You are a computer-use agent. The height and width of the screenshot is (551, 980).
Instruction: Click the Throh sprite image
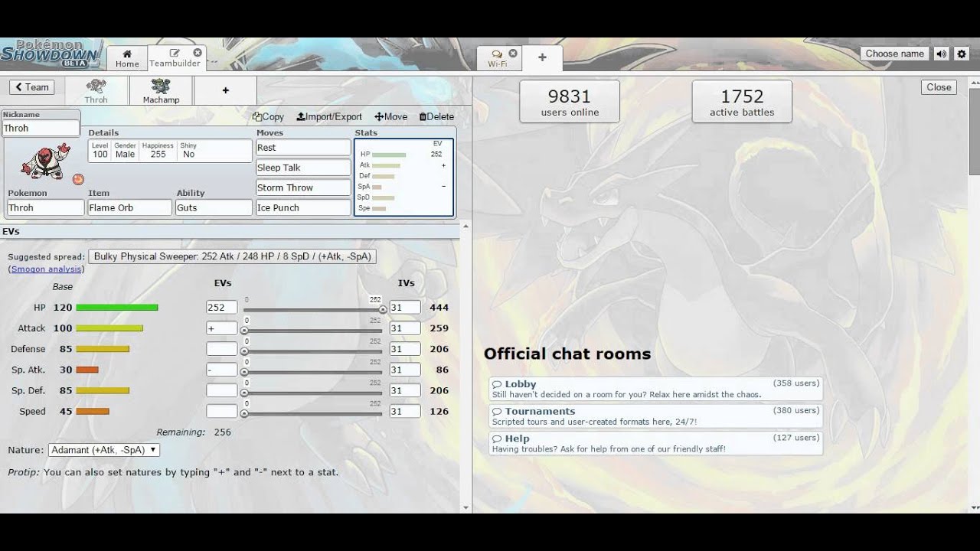44,161
